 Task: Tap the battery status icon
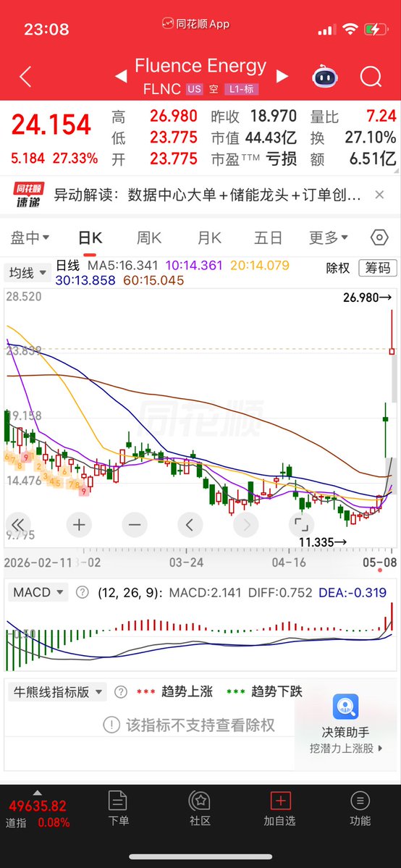[376, 30]
